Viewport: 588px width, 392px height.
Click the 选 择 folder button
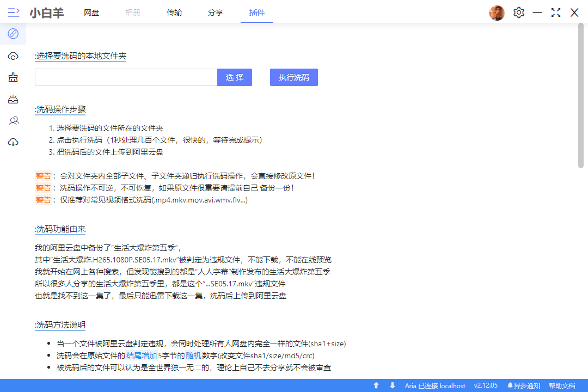coord(234,77)
